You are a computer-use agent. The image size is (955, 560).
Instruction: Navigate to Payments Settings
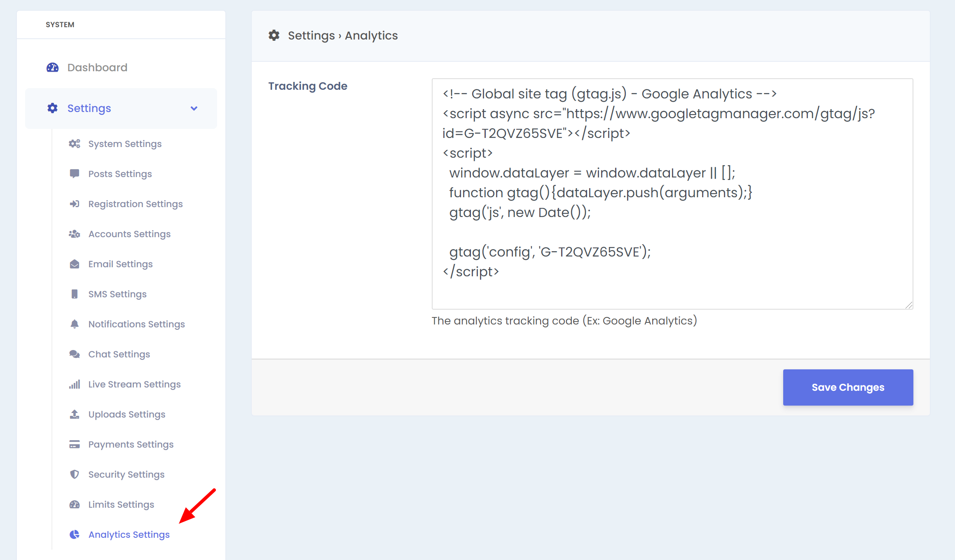[x=131, y=444]
